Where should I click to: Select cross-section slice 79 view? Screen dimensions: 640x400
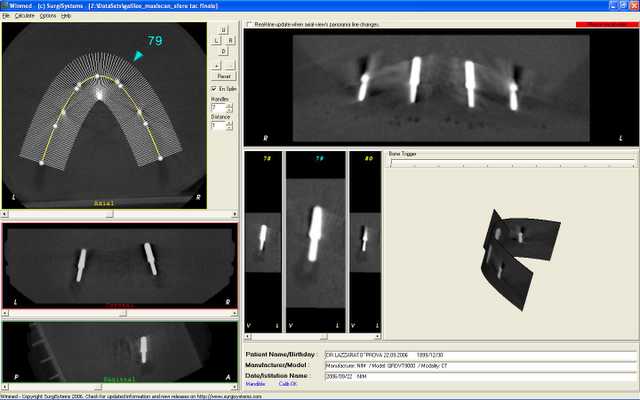point(316,242)
